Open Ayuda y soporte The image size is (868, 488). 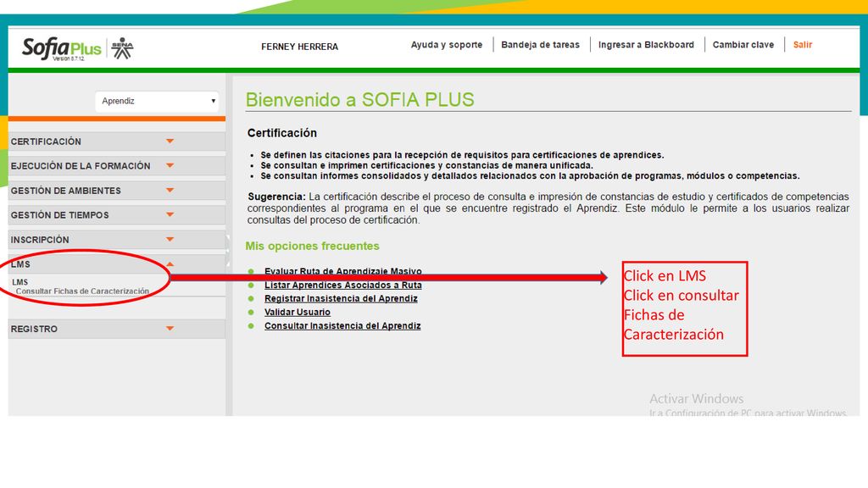click(x=446, y=45)
